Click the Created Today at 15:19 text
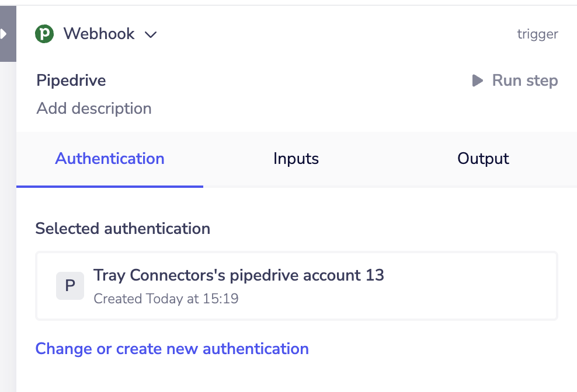Viewport: 577px width, 392px height. pyautogui.click(x=166, y=299)
